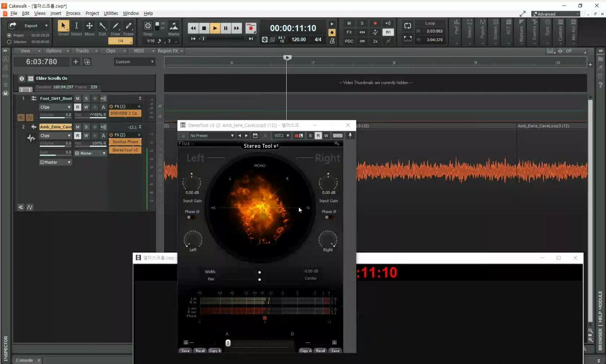Open the Advanced workspace dropdown
The width and height of the screenshot is (606, 364).
pyautogui.click(x=556, y=14)
